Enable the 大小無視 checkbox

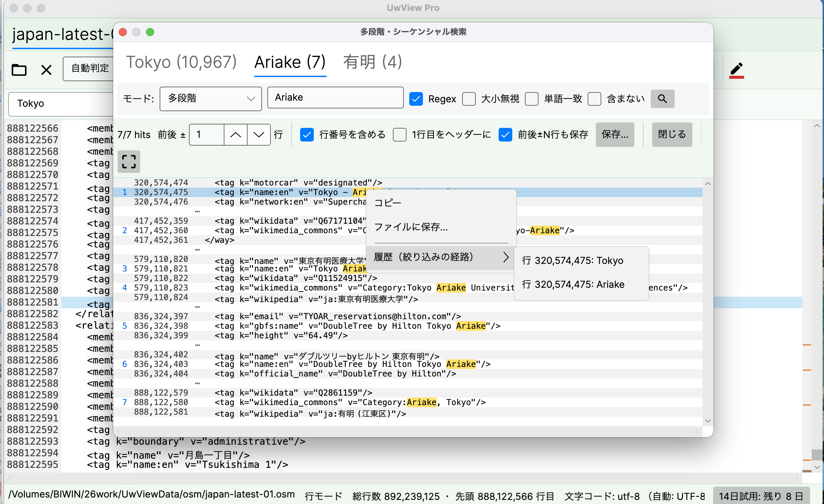[x=469, y=99]
